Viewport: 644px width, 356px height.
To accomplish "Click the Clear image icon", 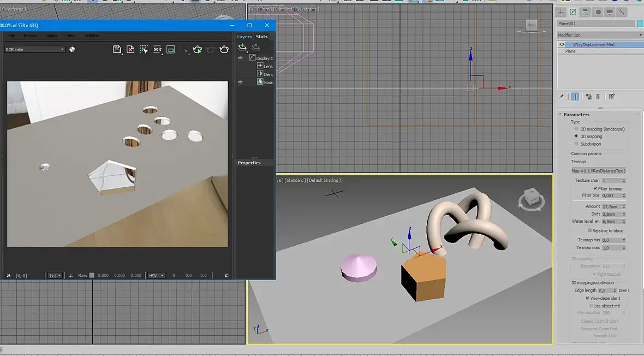I will coord(130,50).
